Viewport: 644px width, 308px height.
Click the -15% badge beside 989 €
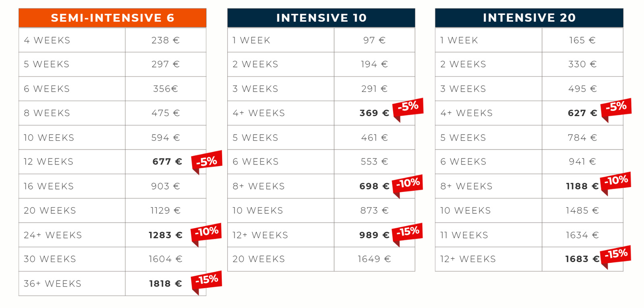tap(407, 233)
